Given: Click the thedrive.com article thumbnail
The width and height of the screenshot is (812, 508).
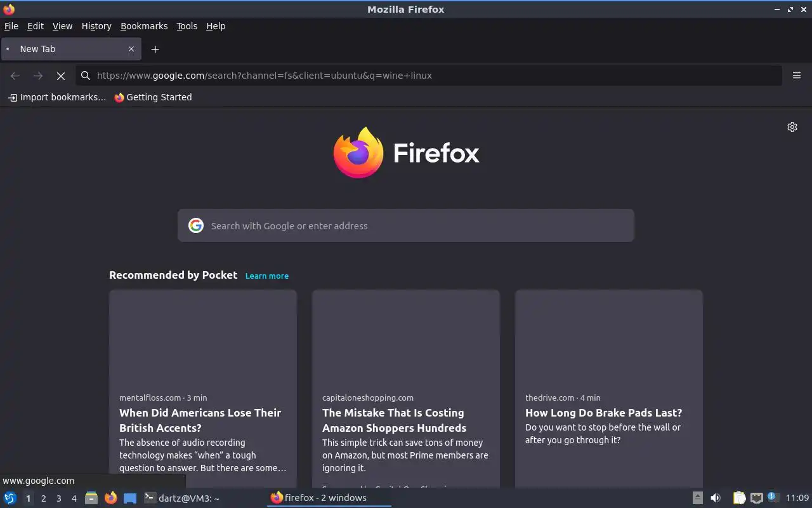Looking at the screenshot, I should 609,337.
